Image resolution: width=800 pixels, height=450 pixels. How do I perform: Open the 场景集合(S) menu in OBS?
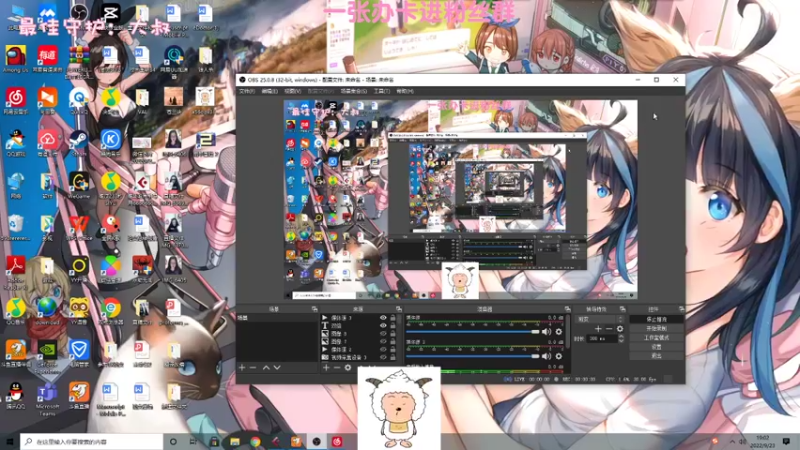point(354,91)
